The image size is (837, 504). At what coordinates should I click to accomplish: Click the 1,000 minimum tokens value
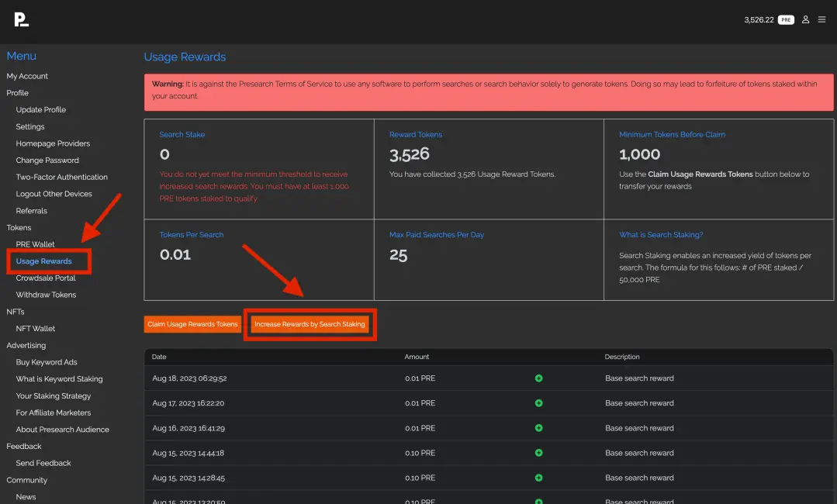(x=639, y=154)
